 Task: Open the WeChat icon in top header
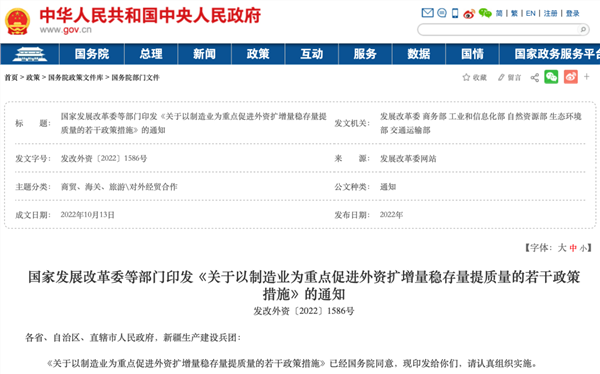(485, 13)
